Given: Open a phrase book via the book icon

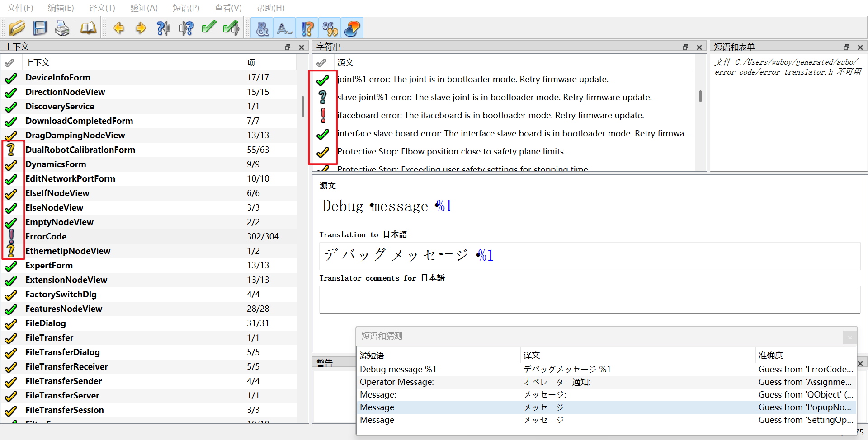Looking at the screenshot, I should point(88,28).
